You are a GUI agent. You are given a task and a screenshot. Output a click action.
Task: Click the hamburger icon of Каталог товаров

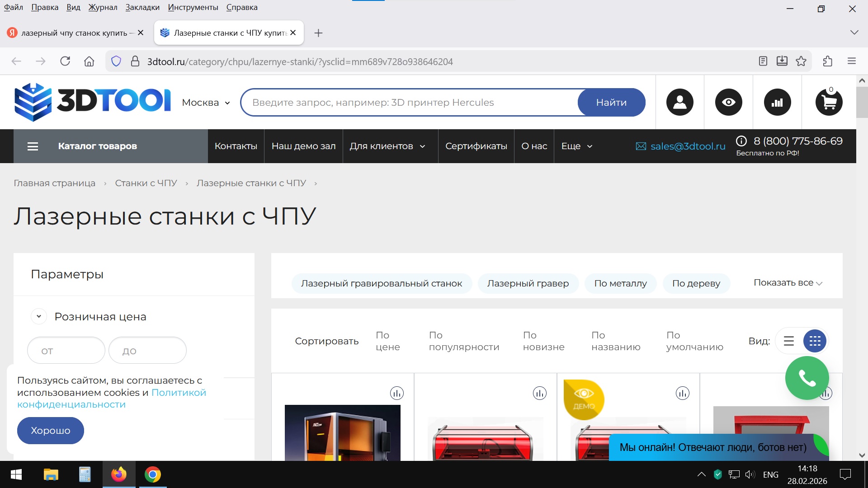[x=33, y=146]
